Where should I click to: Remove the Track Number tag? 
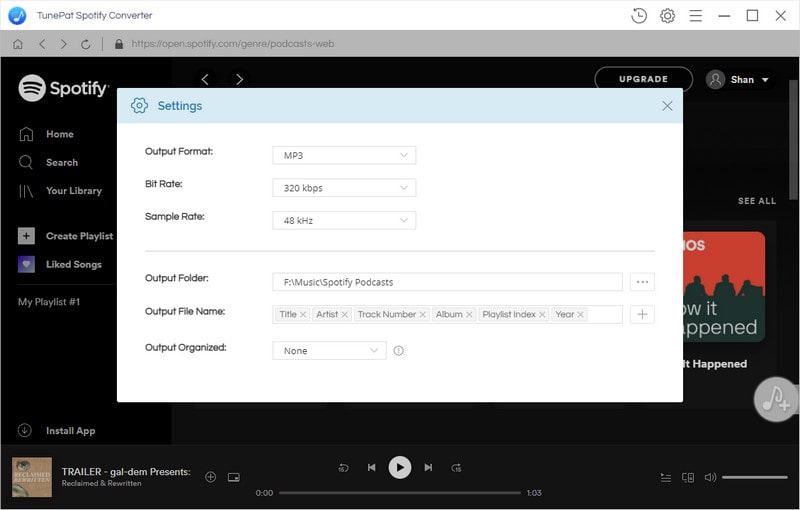click(x=422, y=315)
